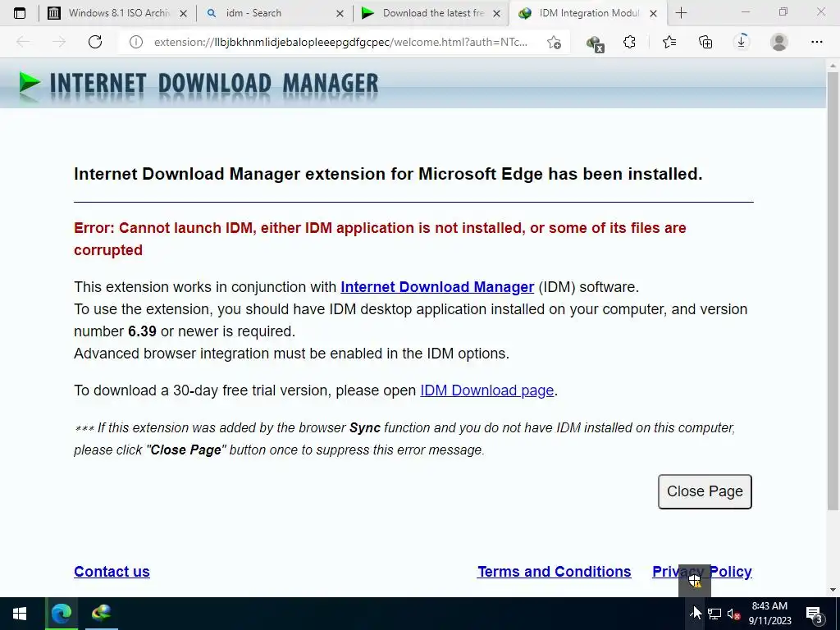Open the IDM Download page link

(486, 390)
